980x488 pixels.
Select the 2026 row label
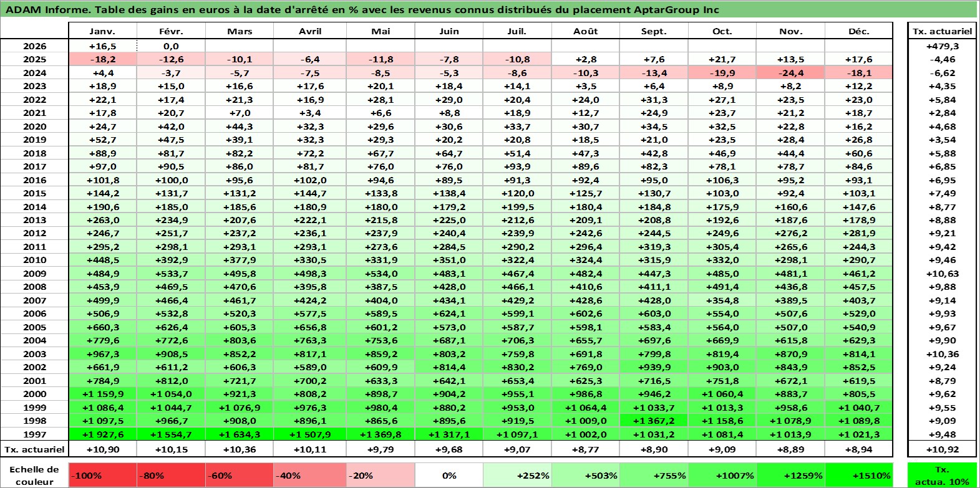[35, 46]
